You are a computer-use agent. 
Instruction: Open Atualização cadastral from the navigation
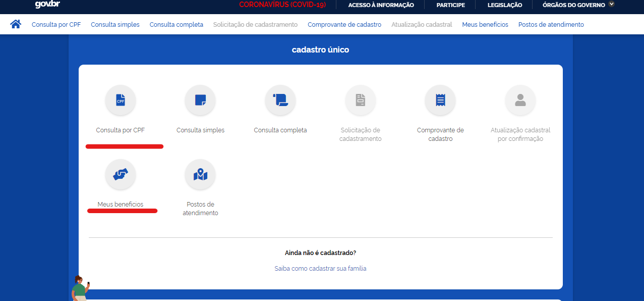421,24
